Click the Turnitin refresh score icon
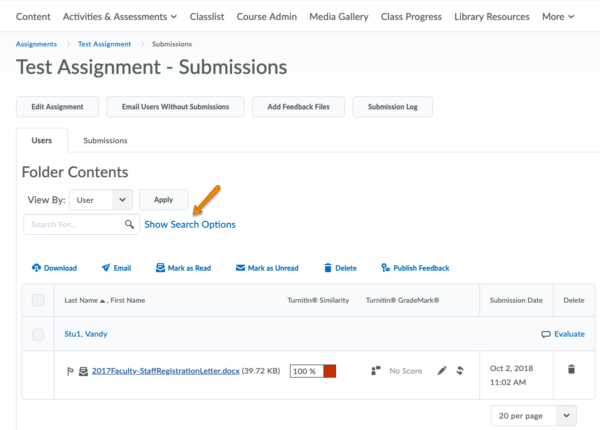Viewport: 600px width, 430px height. click(x=460, y=371)
